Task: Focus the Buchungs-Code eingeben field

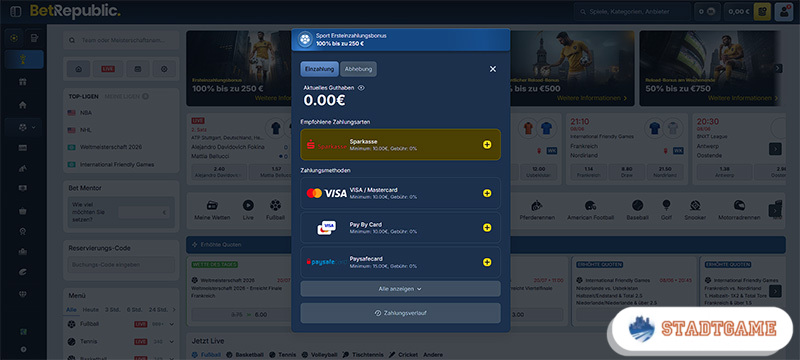Action: click(121, 265)
